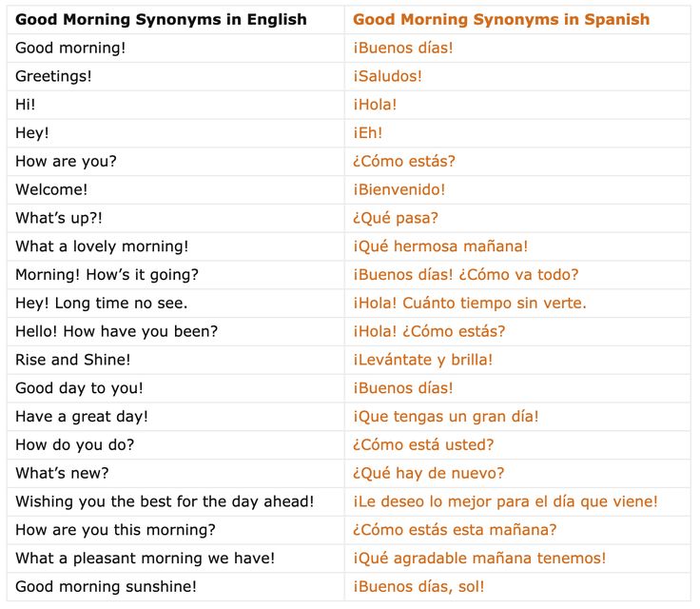
Task: Click the '¡Bienvenido!' cell
Action: (399, 189)
